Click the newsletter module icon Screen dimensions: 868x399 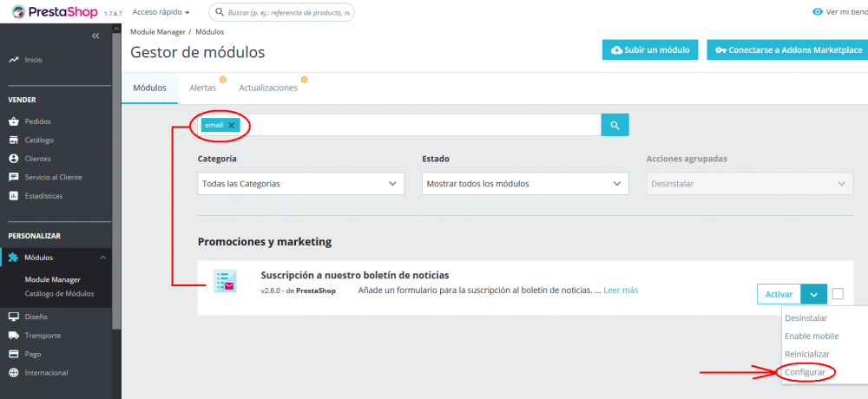(x=225, y=281)
